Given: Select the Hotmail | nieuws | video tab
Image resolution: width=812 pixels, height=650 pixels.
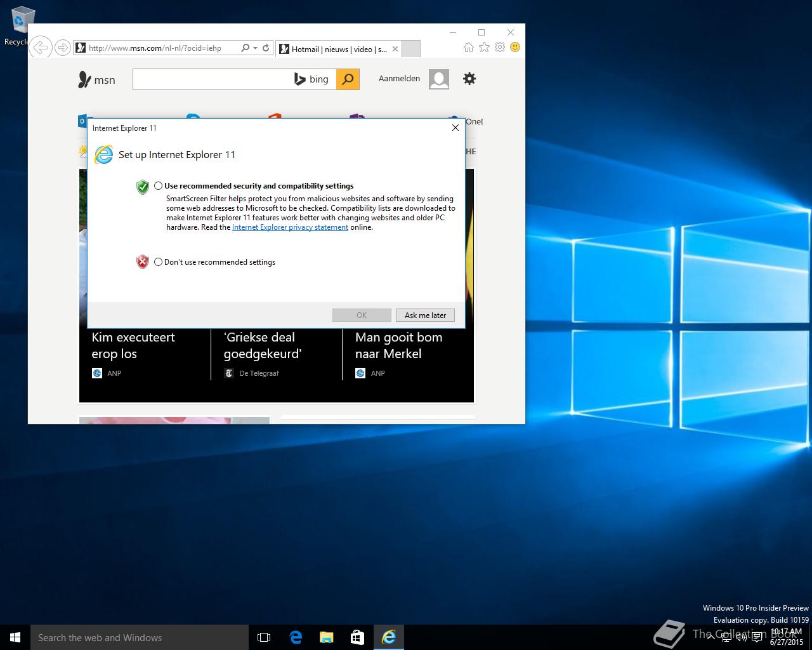Looking at the screenshot, I should pos(339,49).
